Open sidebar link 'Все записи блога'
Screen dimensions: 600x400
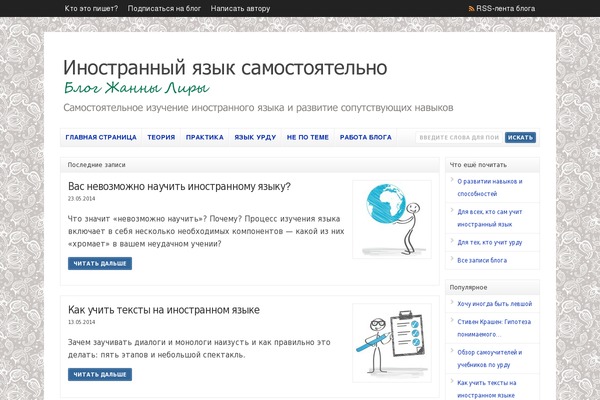click(482, 260)
